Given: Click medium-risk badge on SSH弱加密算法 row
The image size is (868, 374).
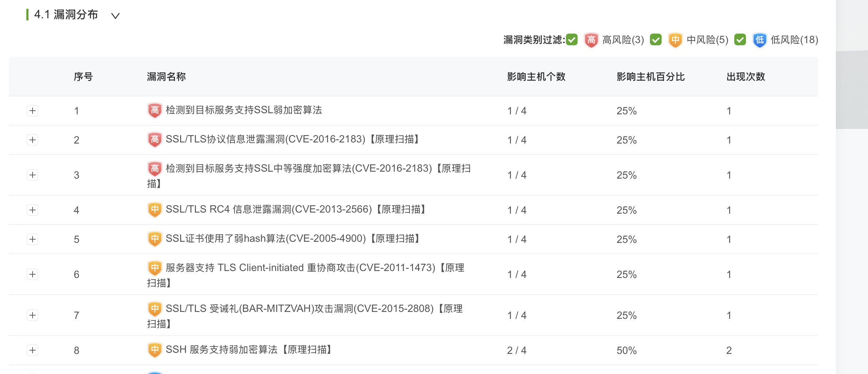Looking at the screenshot, I should point(155,350).
